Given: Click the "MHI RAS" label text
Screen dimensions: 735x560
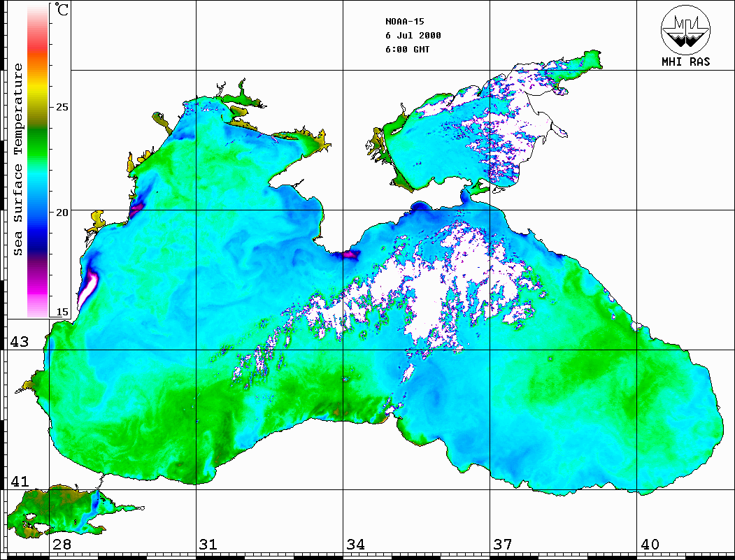Looking at the screenshot, I should click(685, 62).
